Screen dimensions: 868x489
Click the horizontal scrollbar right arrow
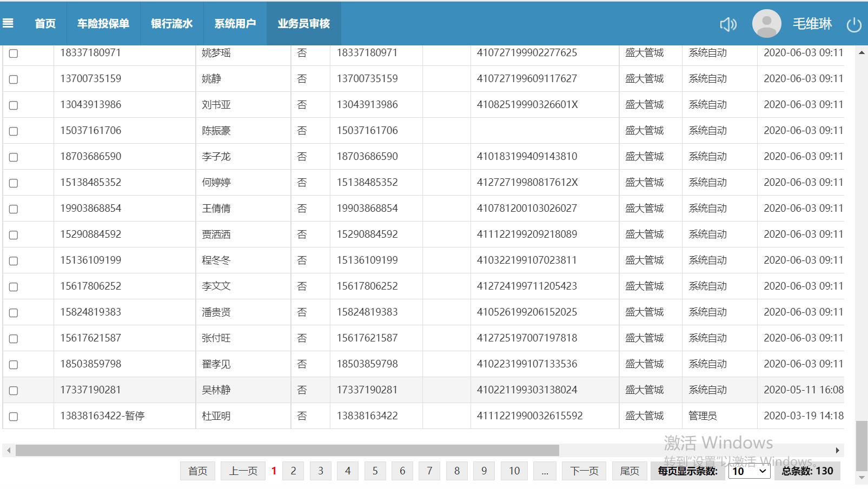pyautogui.click(x=837, y=451)
